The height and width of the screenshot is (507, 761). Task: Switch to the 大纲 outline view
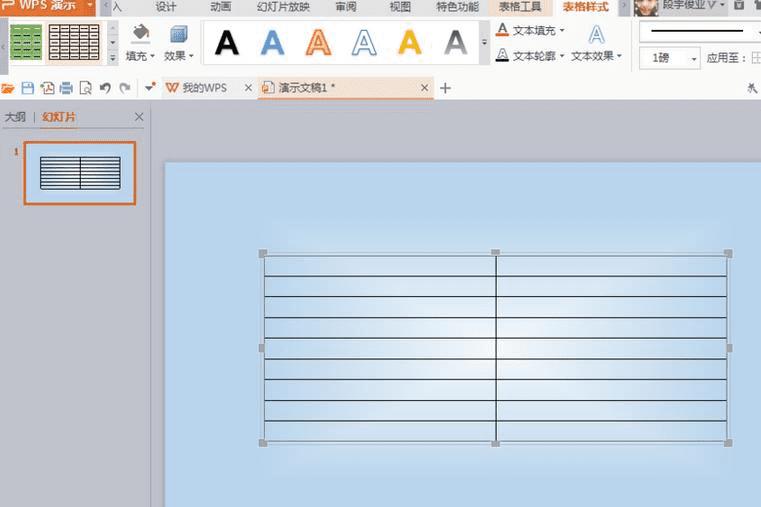pos(15,117)
